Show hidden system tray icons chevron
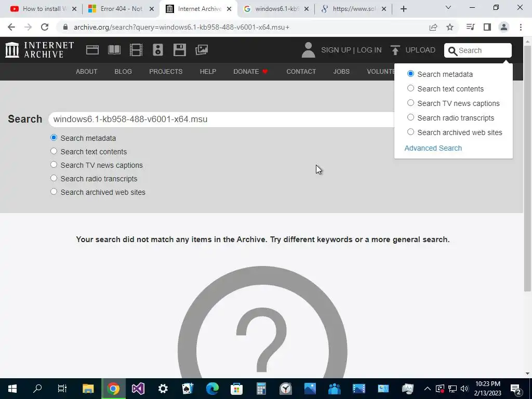The image size is (532, 399). tap(428, 389)
